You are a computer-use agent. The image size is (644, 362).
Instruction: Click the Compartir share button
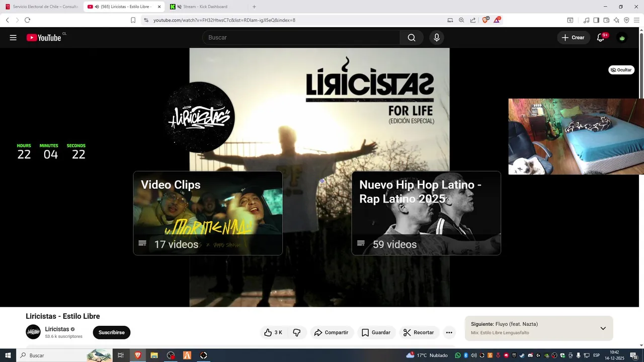tap(331, 332)
